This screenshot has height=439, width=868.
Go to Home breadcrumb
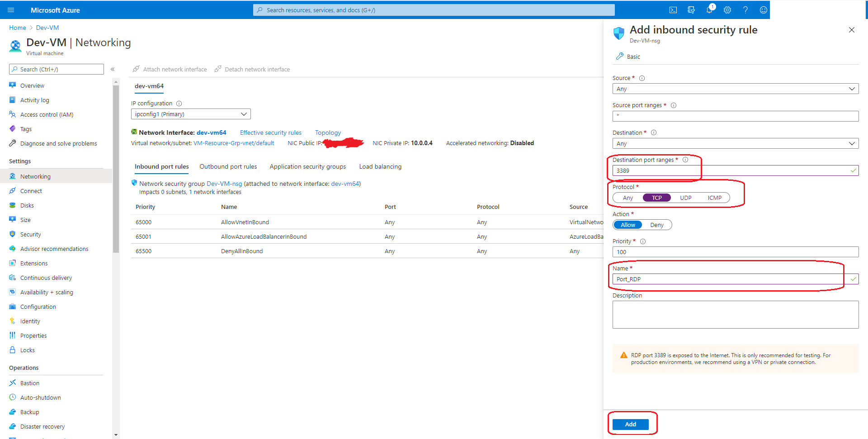(18, 28)
